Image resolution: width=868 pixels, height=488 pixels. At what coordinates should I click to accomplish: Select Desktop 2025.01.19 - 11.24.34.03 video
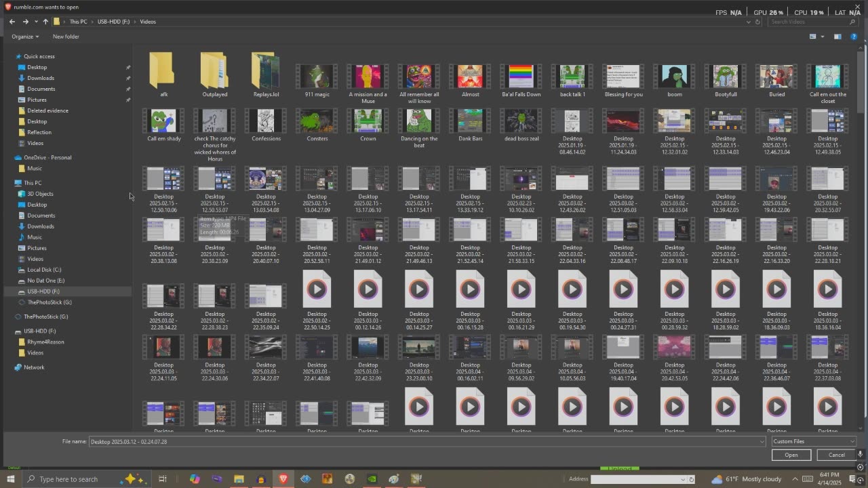[x=623, y=132]
